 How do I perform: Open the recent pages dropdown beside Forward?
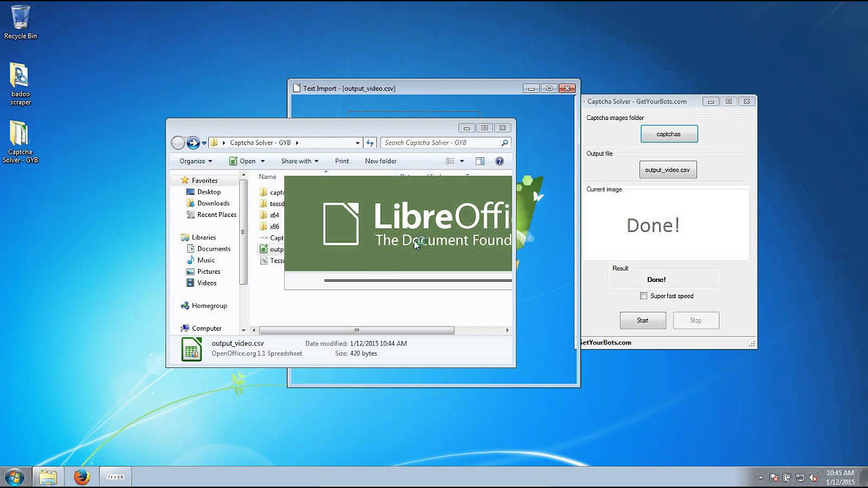(x=204, y=144)
